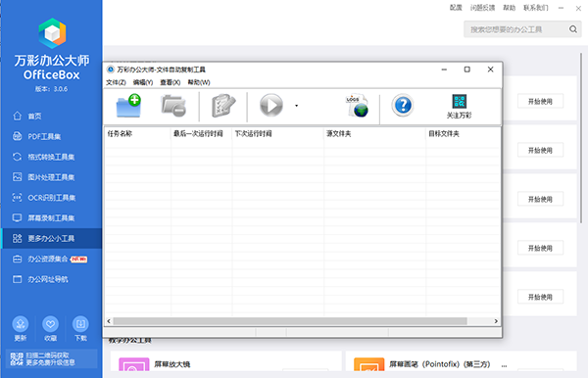This screenshot has height=378, width=588.
Task: Click the blue question mark help icon
Action: click(403, 105)
